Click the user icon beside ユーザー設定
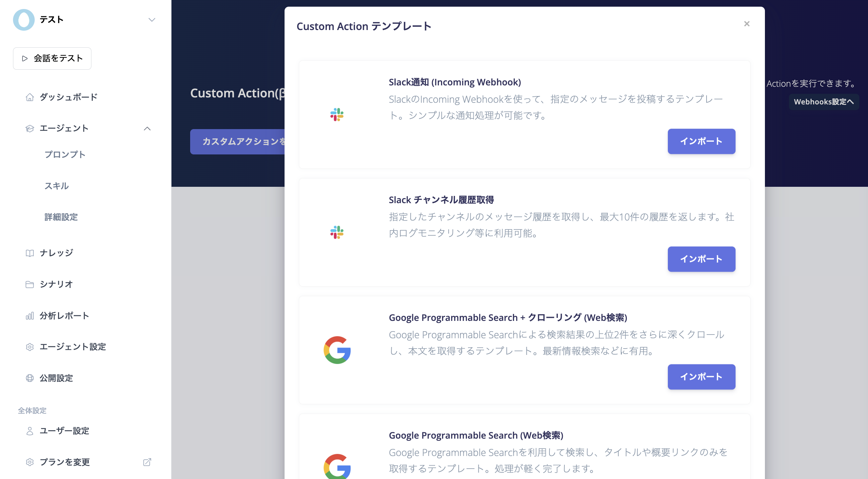868x479 pixels. (30, 431)
